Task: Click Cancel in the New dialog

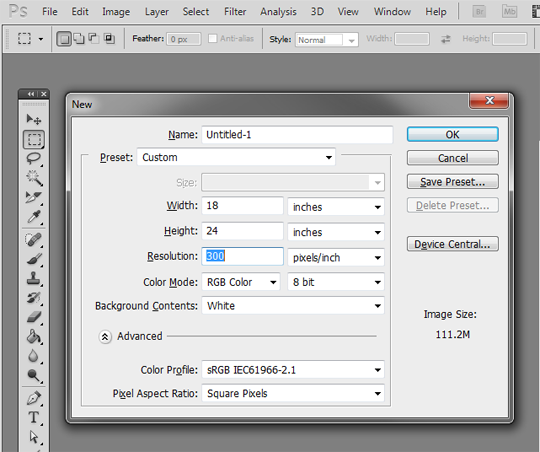Action: (453, 158)
